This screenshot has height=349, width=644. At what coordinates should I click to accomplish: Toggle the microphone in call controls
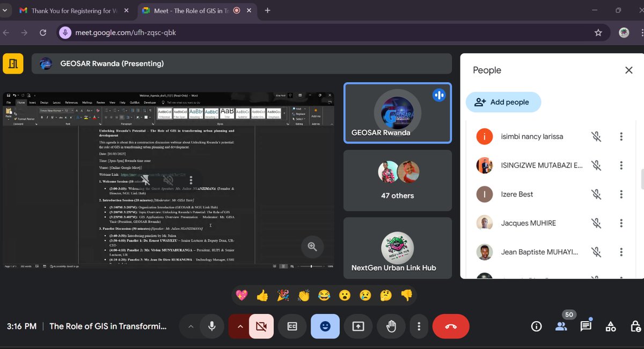tap(212, 326)
